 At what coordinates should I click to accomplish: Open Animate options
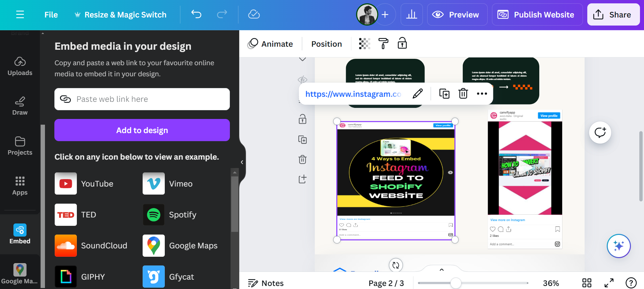(270, 44)
